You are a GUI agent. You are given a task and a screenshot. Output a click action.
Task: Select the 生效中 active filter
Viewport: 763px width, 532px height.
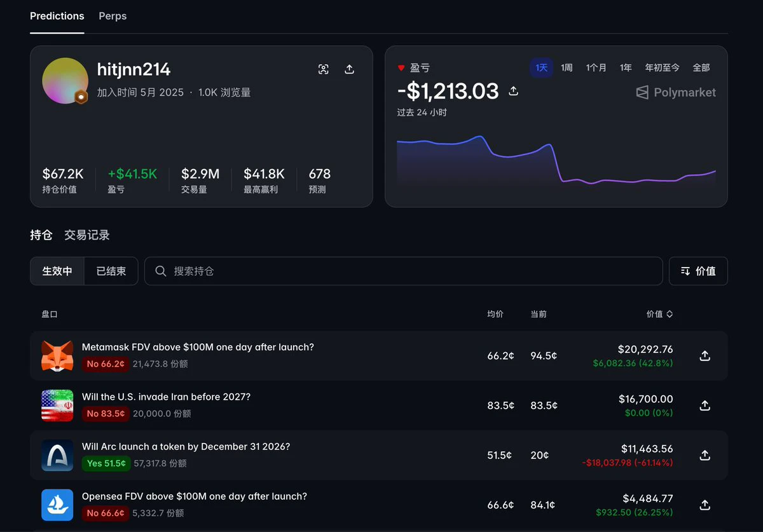(x=57, y=271)
